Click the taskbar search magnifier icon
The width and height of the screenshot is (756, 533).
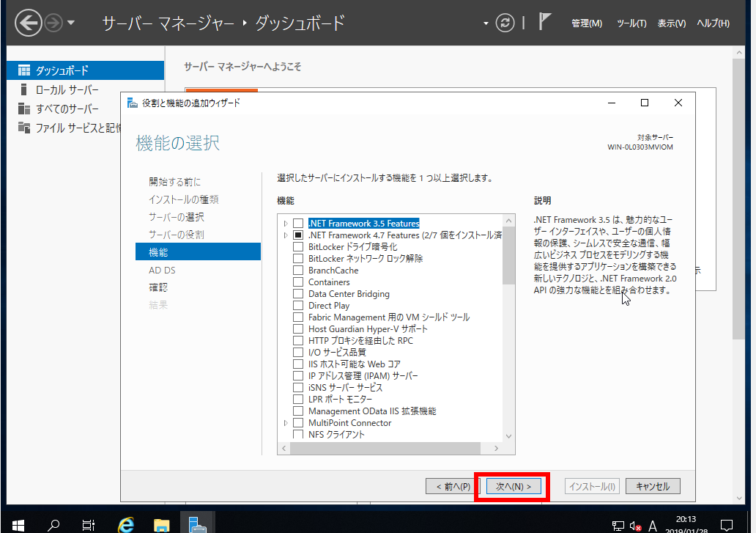click(53, 525)
